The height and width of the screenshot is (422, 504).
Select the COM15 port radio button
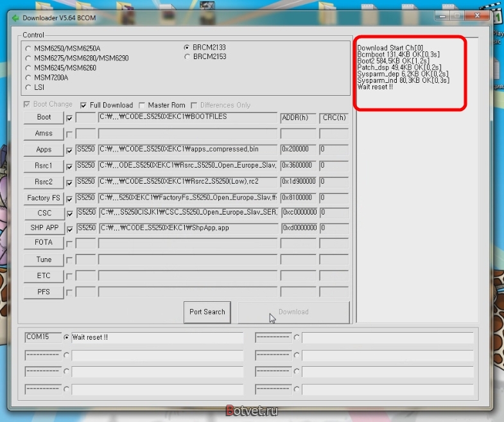[x=66, y=337]
